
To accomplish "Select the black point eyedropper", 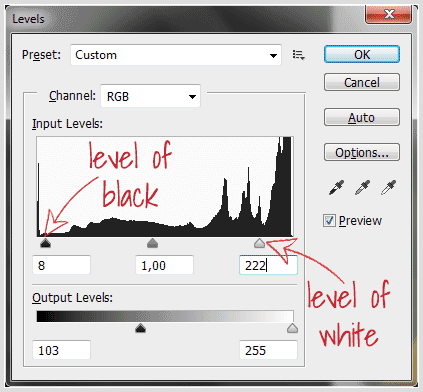I will pos(336,187).
